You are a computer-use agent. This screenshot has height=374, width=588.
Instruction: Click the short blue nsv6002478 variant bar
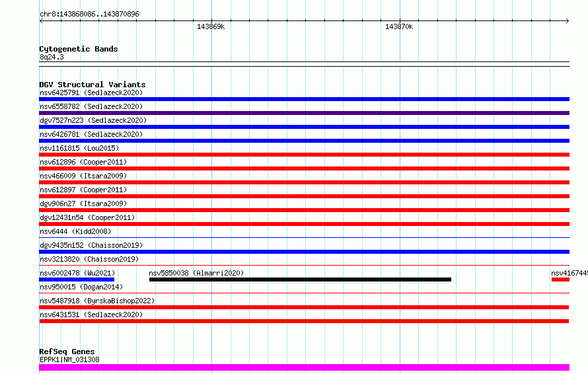(77, 280)
